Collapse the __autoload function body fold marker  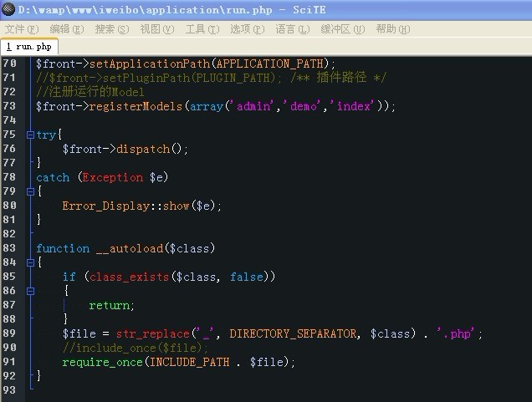[30, 262]
